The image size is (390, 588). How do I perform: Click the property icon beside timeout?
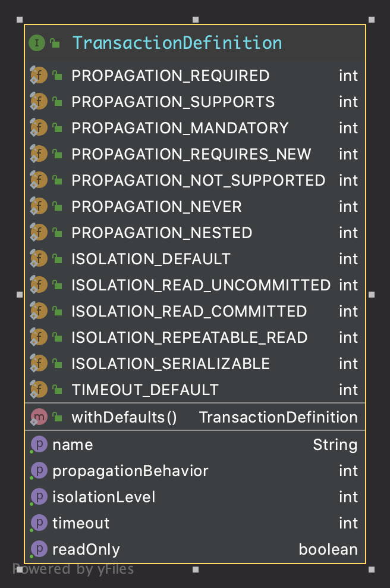[39, 523]
